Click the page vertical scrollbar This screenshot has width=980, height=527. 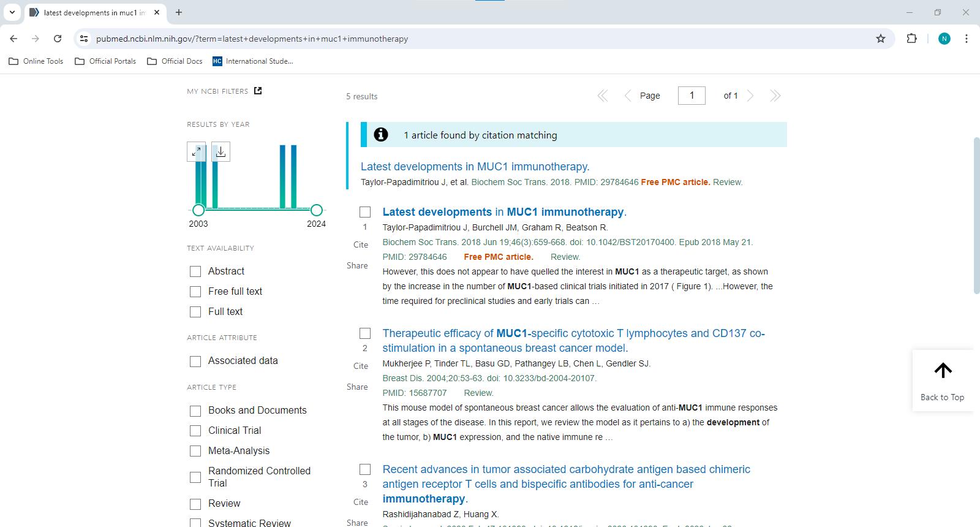(x=976, y=216)
